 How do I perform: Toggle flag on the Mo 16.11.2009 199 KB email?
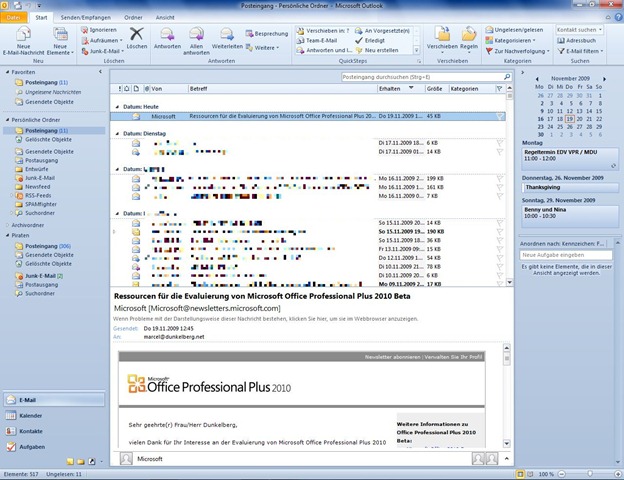point(500,178)
